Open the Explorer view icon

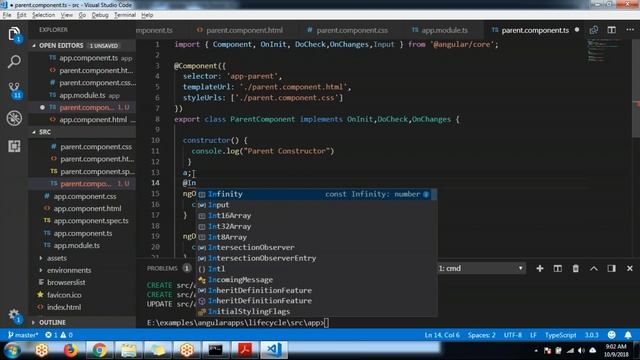[x=14, y=33]
